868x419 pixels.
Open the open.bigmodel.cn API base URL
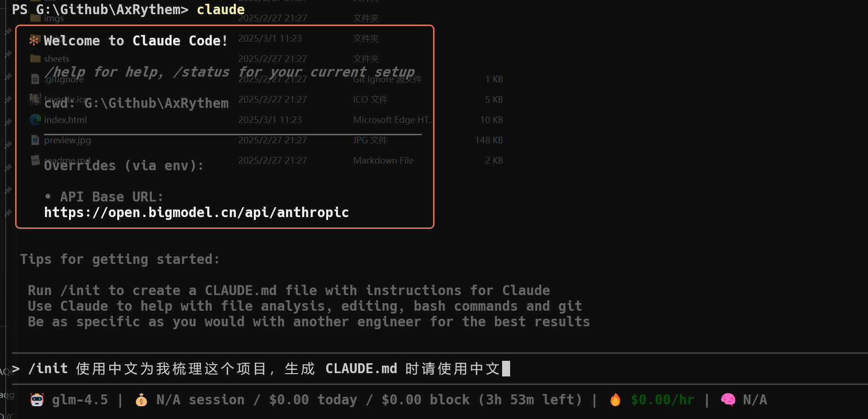pyautogui.click(x=196, y=213)
